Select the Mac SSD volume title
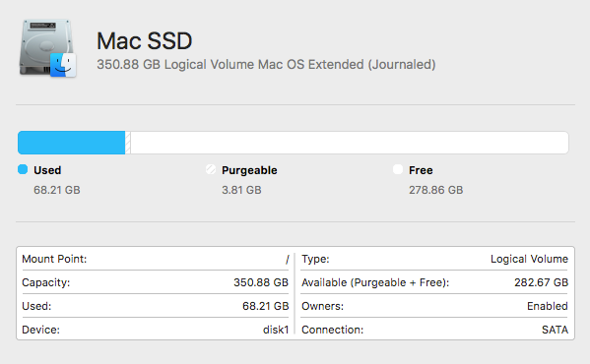 [145, 40]
